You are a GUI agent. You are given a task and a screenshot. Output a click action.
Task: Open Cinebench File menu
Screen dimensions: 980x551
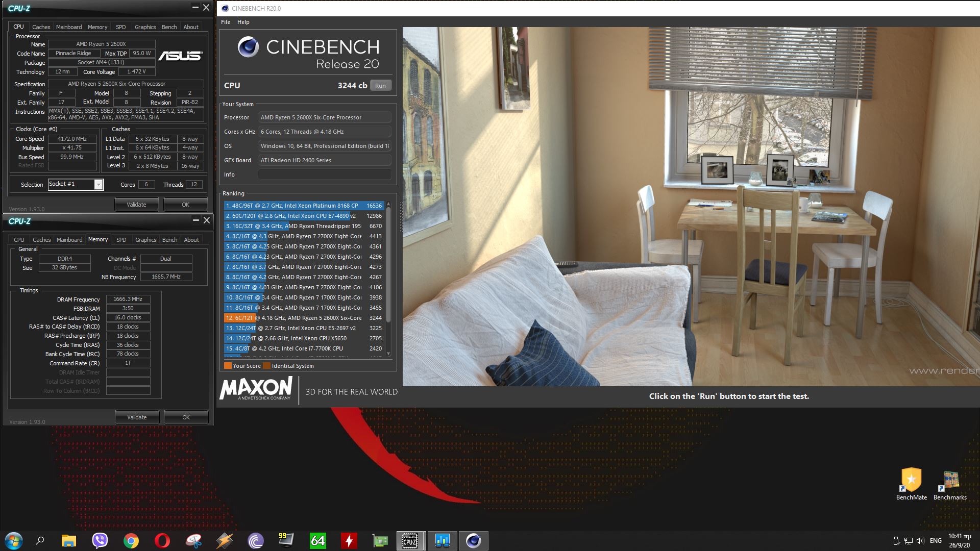[226, 22]
